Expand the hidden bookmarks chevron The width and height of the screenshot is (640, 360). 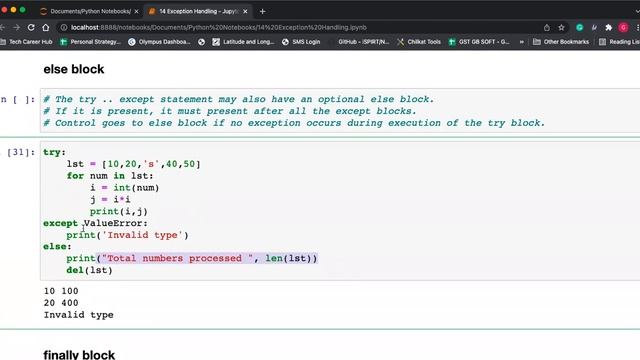[x=521, y=42]
